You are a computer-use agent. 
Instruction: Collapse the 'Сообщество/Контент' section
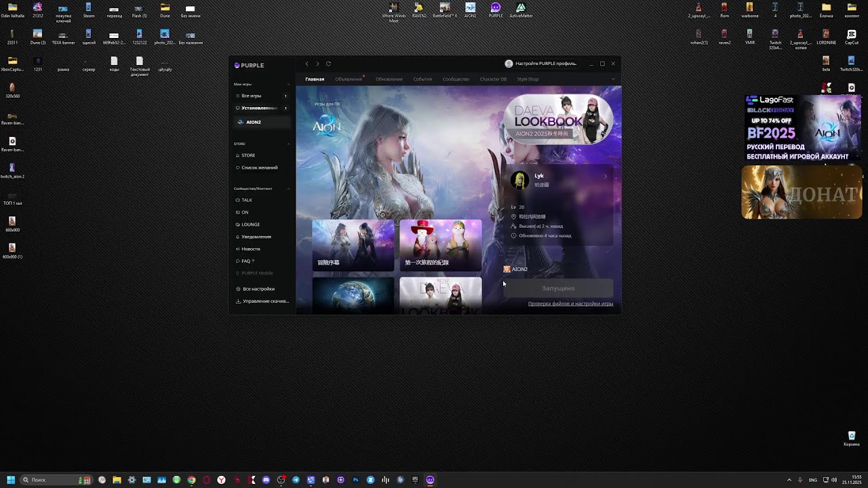click(289, 188)
